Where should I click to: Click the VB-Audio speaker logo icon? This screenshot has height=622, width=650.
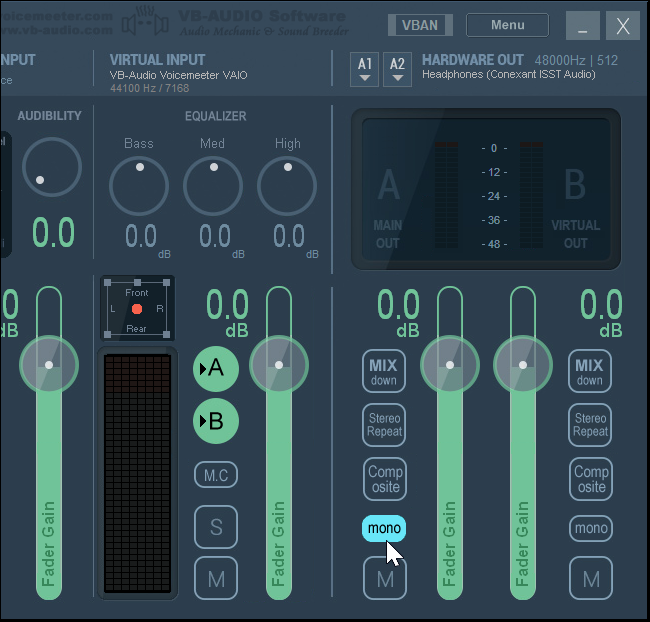point(145,22)
